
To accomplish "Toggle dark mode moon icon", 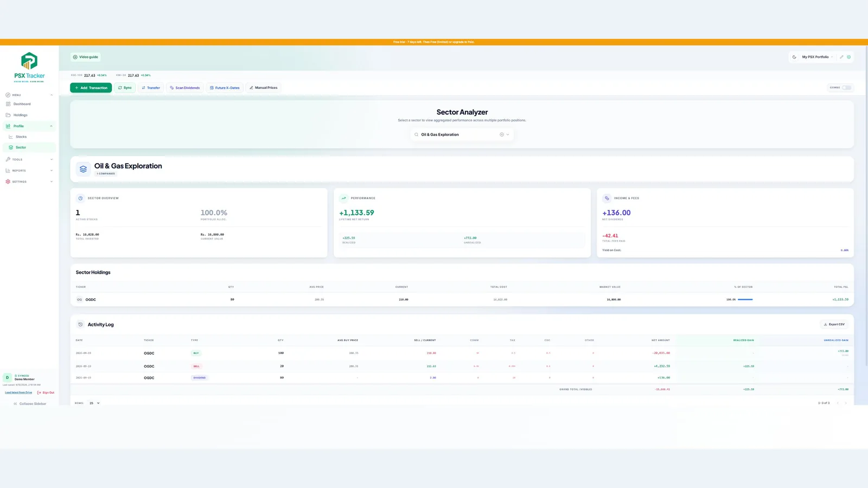I will [x=794, y=57].
